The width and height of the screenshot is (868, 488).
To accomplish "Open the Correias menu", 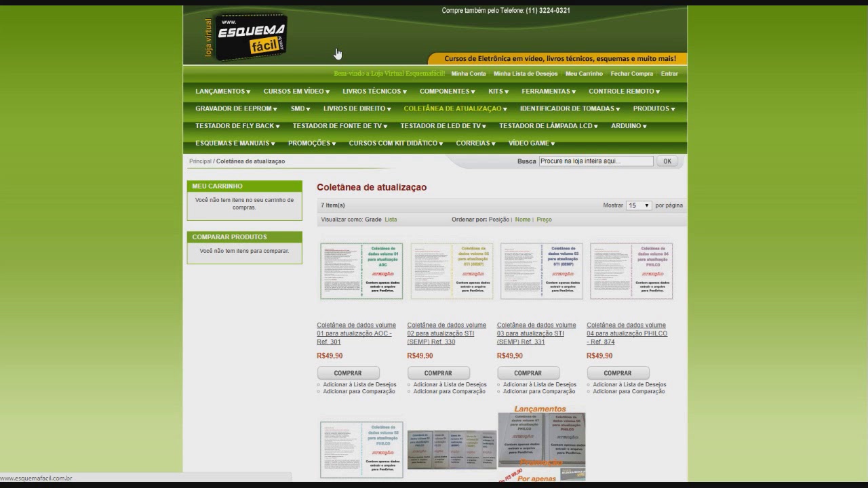I will (x=475, y=144).
